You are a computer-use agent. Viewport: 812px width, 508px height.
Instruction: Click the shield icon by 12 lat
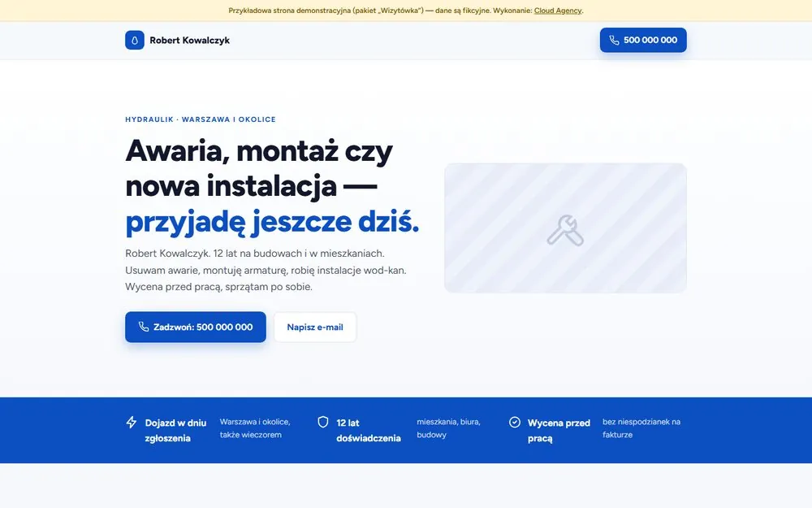coord(323,422)
